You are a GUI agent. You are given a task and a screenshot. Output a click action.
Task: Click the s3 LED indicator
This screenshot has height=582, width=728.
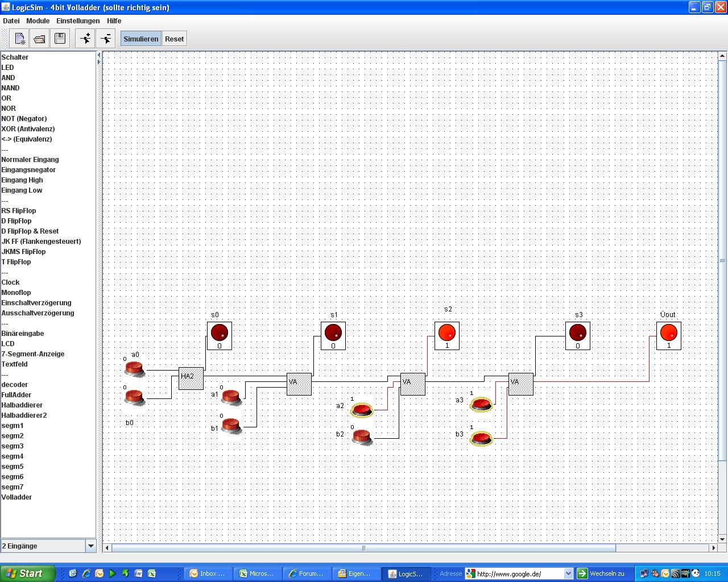[578, 335]
